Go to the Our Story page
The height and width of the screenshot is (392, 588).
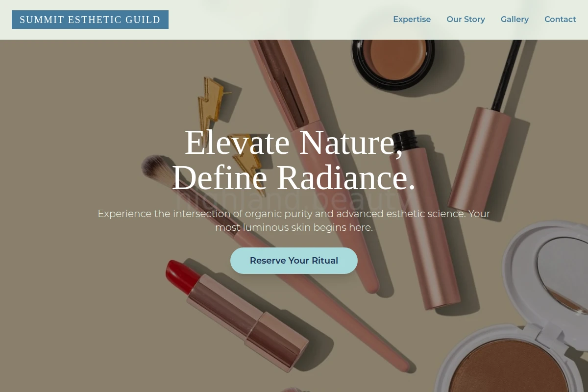click(465, 19)
